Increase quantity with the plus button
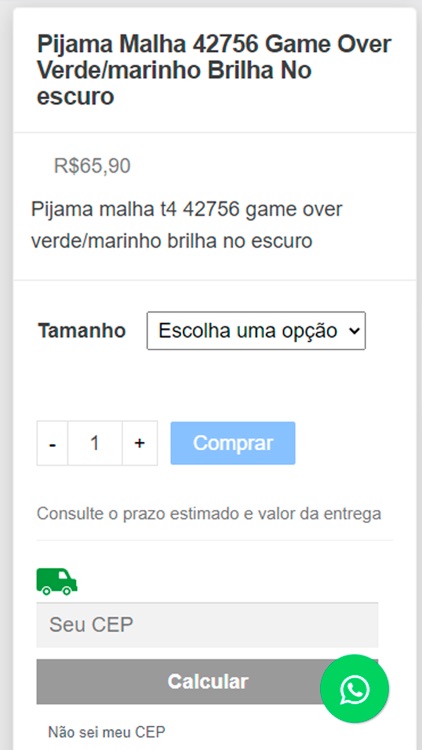 140,443
